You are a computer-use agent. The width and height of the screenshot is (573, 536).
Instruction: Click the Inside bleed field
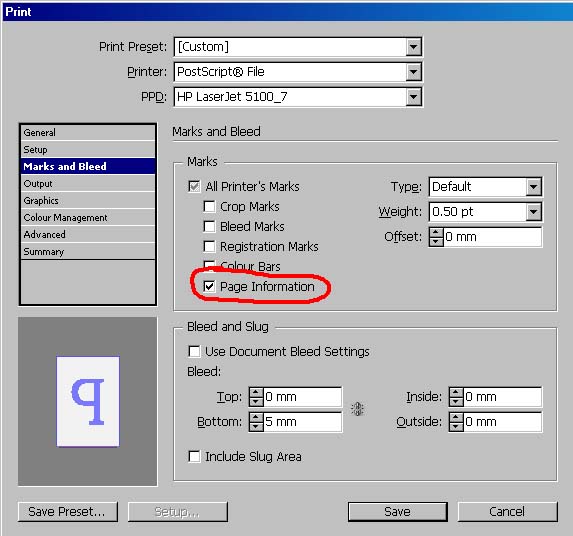pos(502,397)
